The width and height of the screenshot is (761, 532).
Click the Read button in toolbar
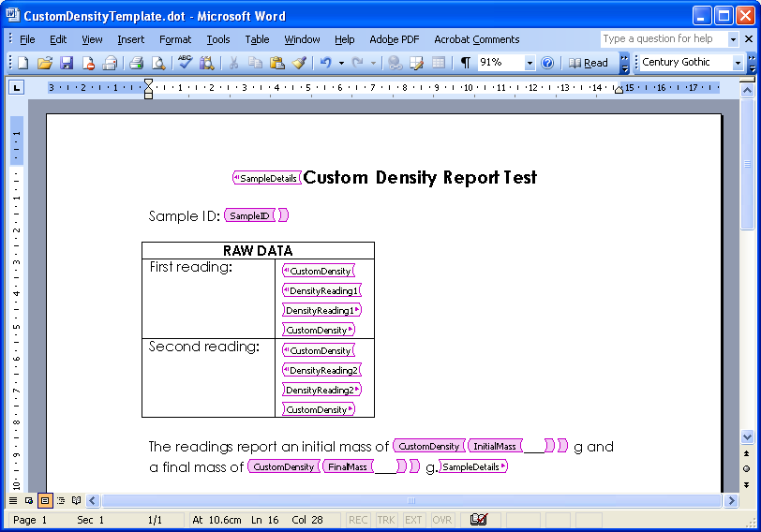pos(589,63)
